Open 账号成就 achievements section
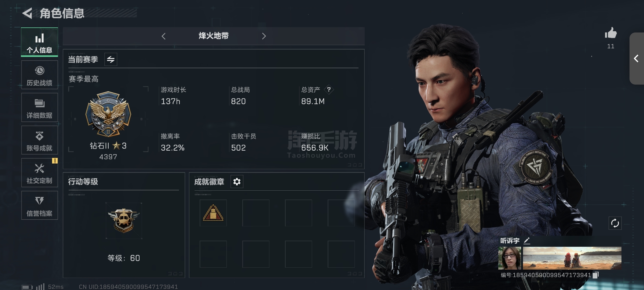This screenshot has height=290, width=644. click(x=39, y=140)
